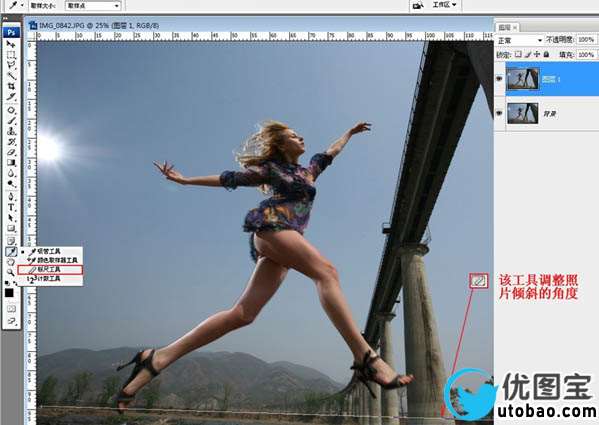Choose 标尺工具 (Ruler tool) in flyout

[x=50, y=270]
